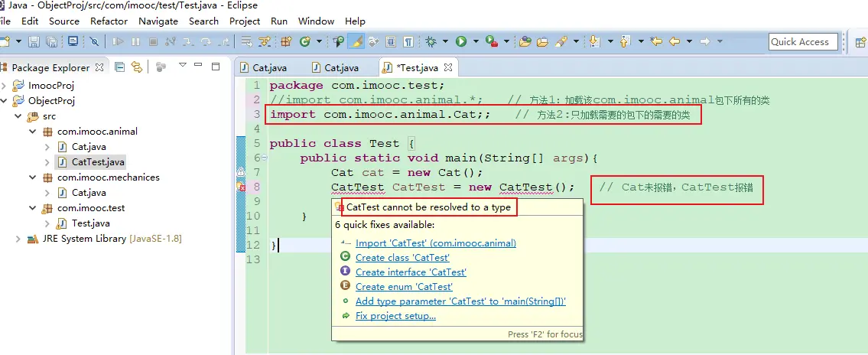Run the program with the green Run button

pyautogui.click(x=461, y=41)
